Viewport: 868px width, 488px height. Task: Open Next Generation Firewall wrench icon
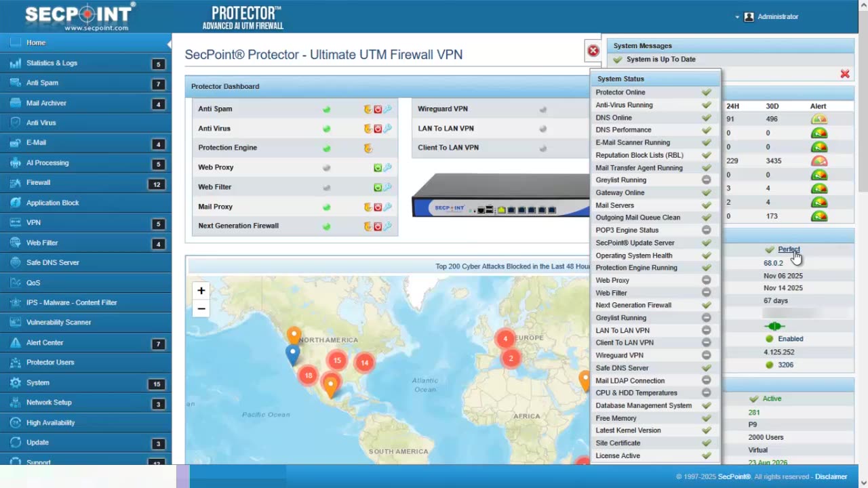pos(387,226)
